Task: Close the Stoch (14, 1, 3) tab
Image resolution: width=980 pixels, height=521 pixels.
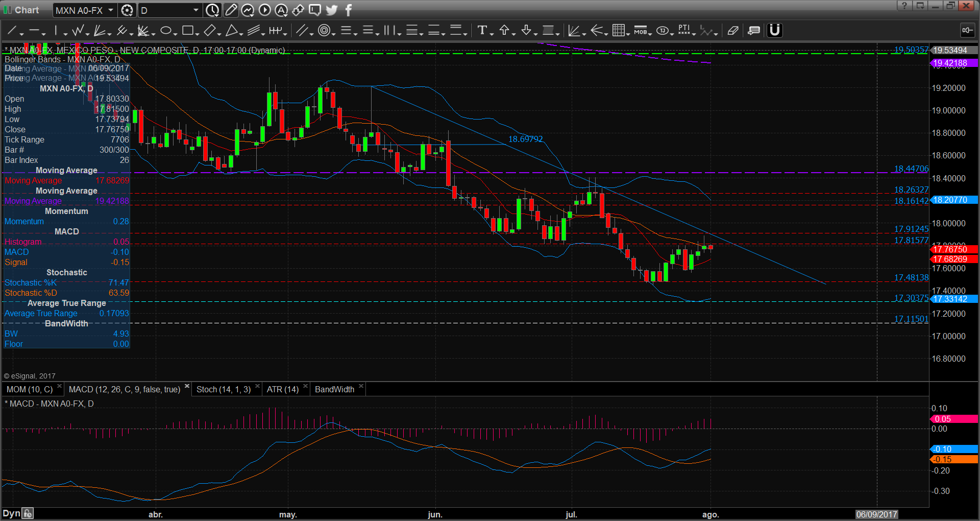Action: [x=257, y=386]
